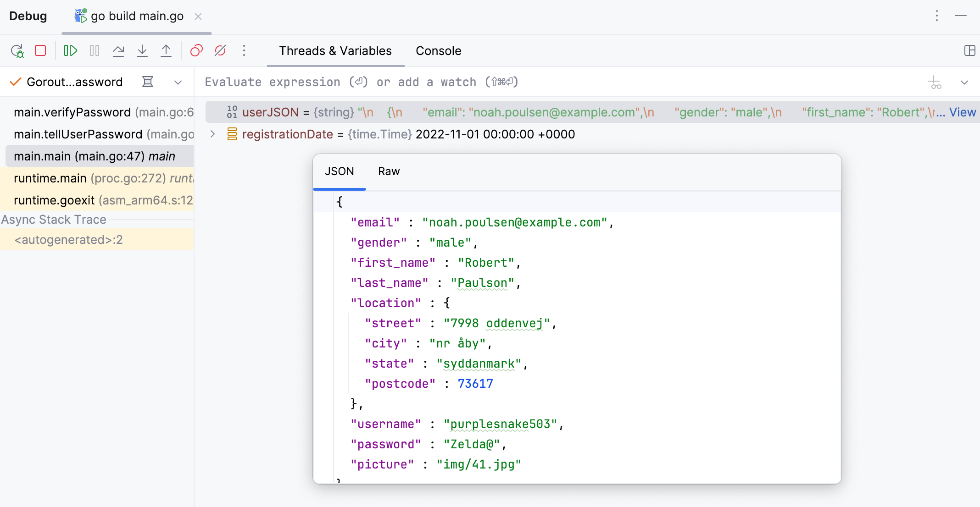This screenshot has height=507, width=980.
Task: Click the Step Over icon
Action: point(118,50)
